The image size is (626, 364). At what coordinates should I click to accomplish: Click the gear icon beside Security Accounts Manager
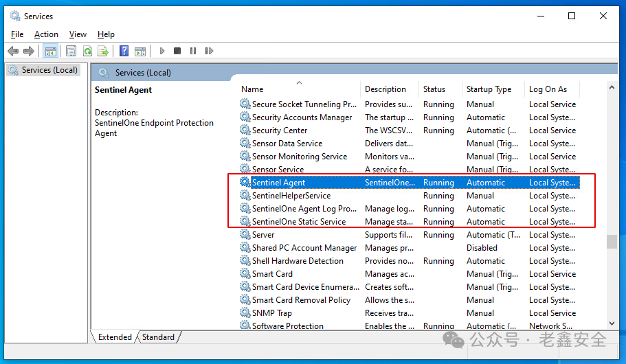click(x=245, y=117)
